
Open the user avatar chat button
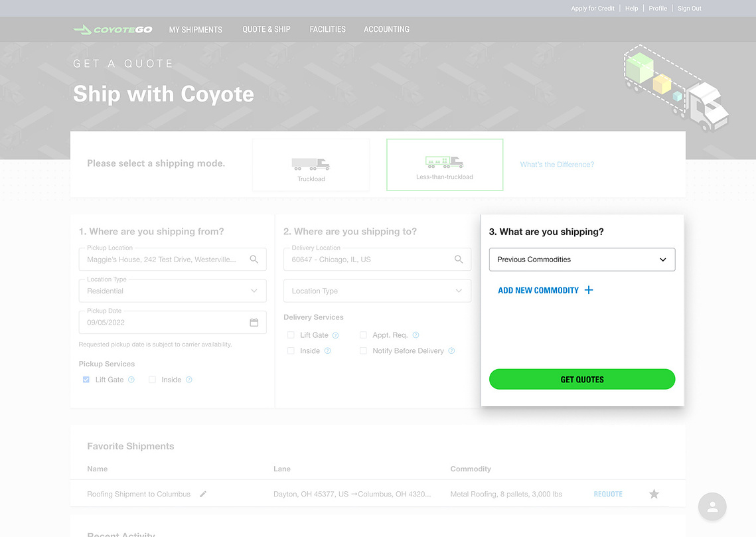point(712,506)
